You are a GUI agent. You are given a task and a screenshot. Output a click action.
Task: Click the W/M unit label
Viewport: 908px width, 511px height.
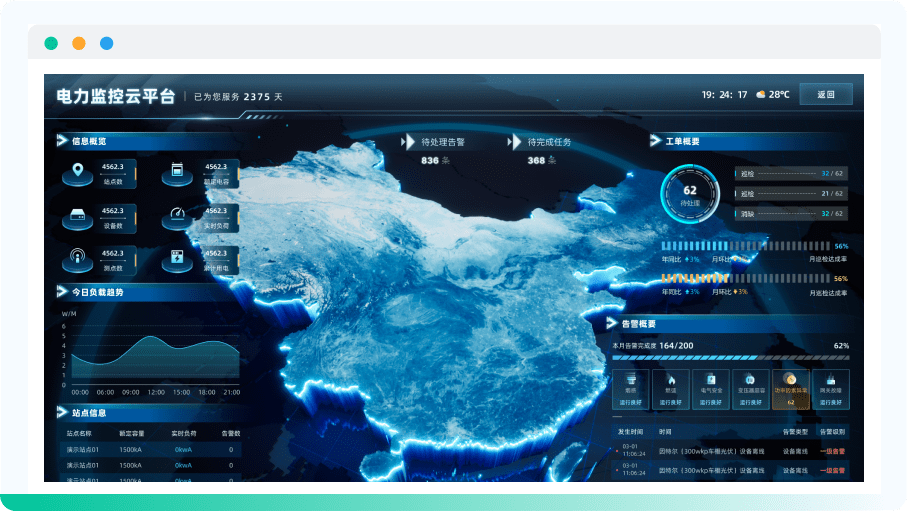[x=69, y=314]
